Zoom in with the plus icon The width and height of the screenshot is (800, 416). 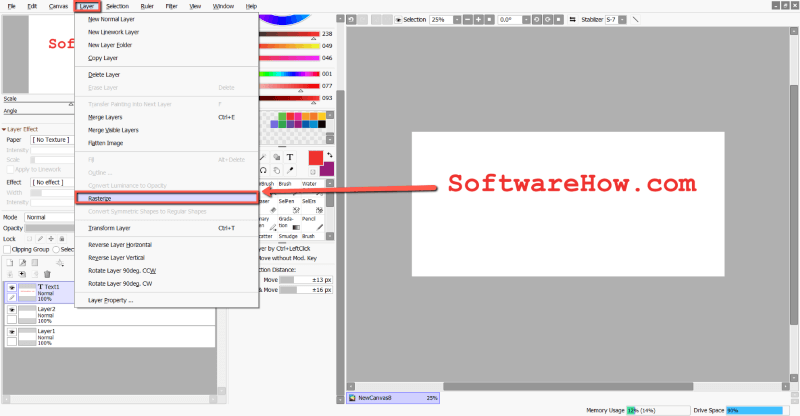coord(479,19)
